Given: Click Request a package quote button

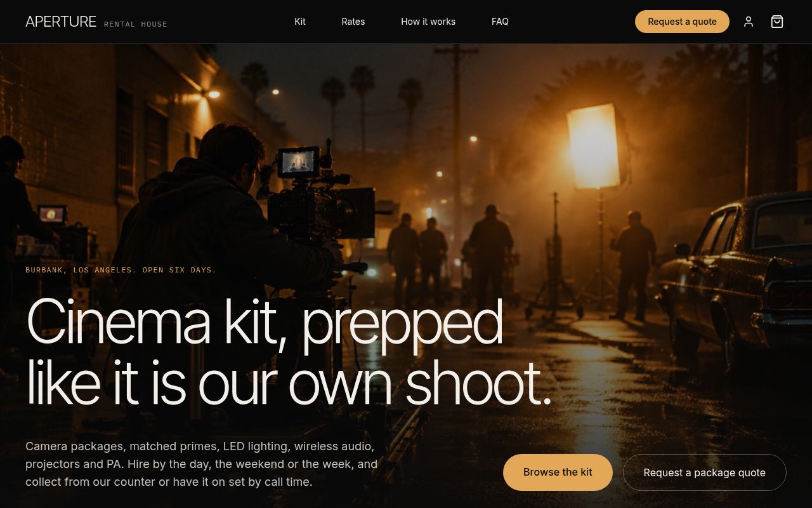Looking at the screenshot, I should (705, 472).
